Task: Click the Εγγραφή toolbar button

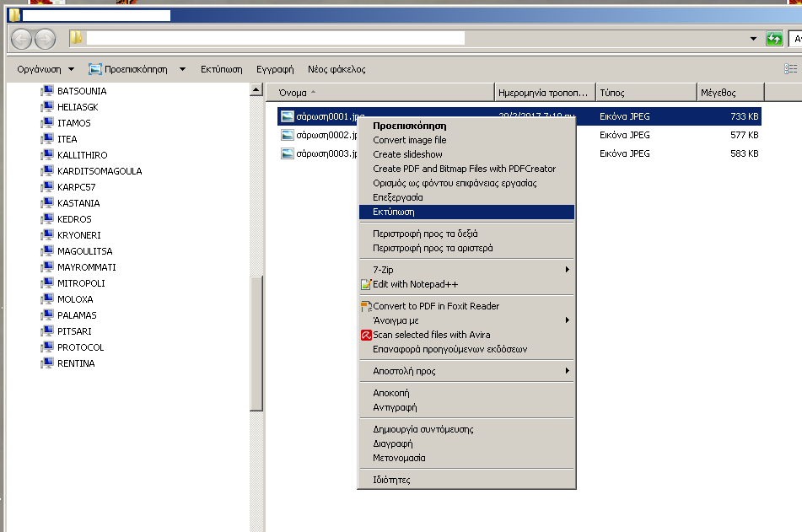Action: (275, 69)
